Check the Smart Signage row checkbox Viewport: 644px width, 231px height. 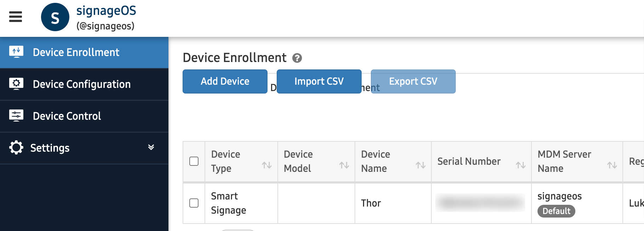pyautogui.click(x=194, y=203)
